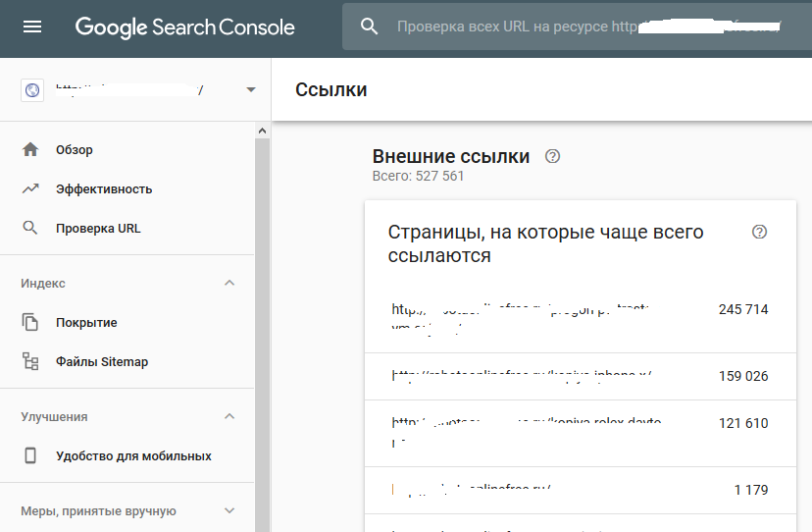This screenshot has width=812, height=532.
Task: Click the home icon beside Обзор
Action: tap(30, 150)
